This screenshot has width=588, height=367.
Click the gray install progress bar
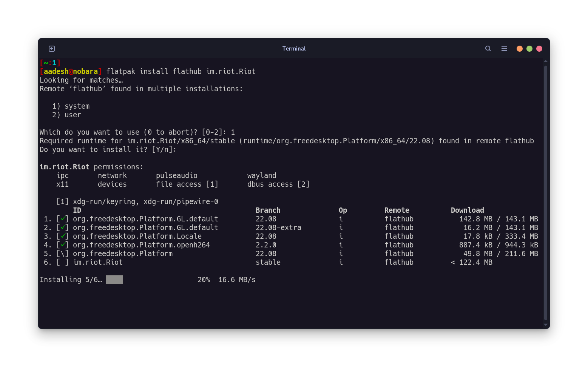coord(114,279)
